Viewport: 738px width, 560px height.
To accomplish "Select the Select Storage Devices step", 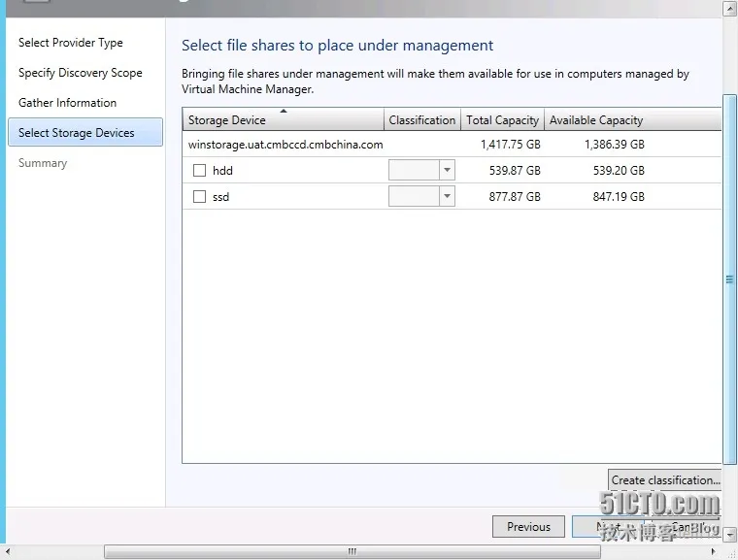I will [85, 132].
